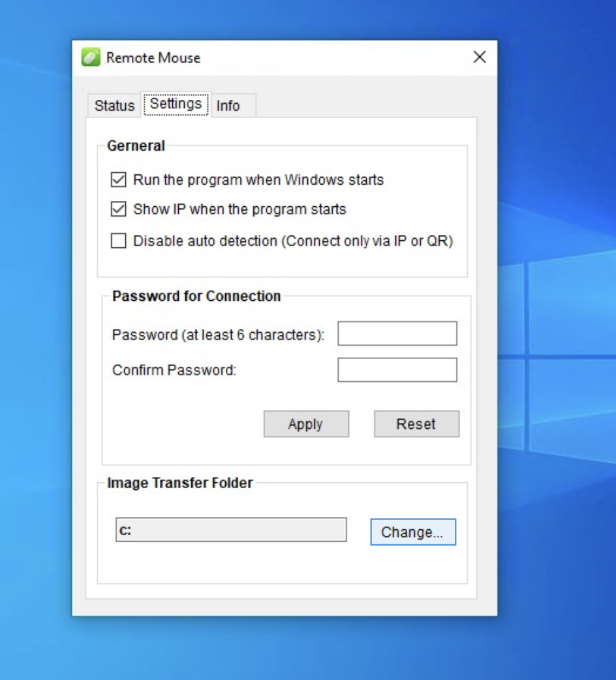Uncheck Run the program when Windows starts
Viewport: 616px width, 680px height.
coord(118,179)
